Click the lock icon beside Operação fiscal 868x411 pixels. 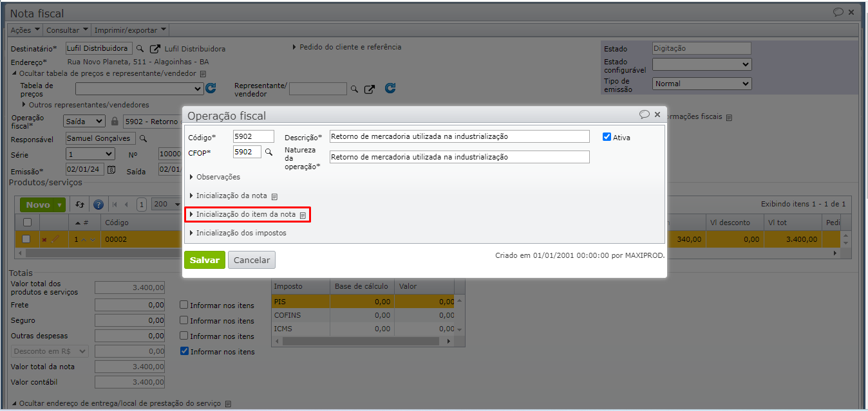[115, 121]
